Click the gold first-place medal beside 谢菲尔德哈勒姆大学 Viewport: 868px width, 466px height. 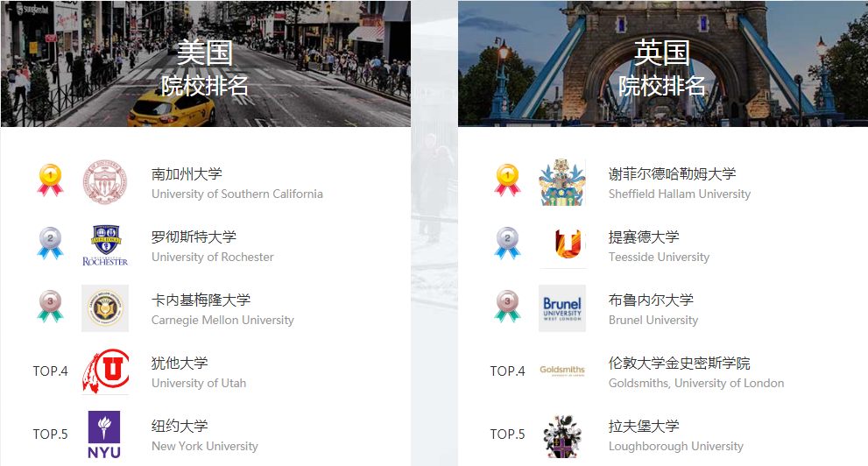[508, 180]
